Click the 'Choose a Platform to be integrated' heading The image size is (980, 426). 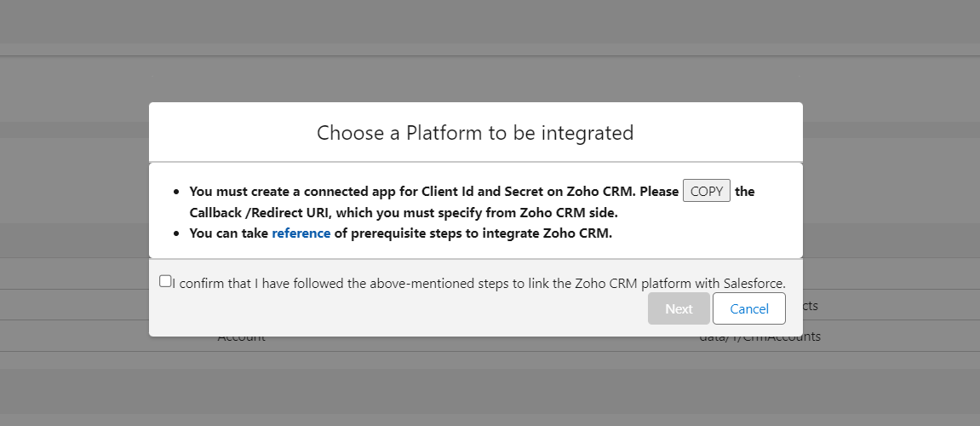(475, 133)
